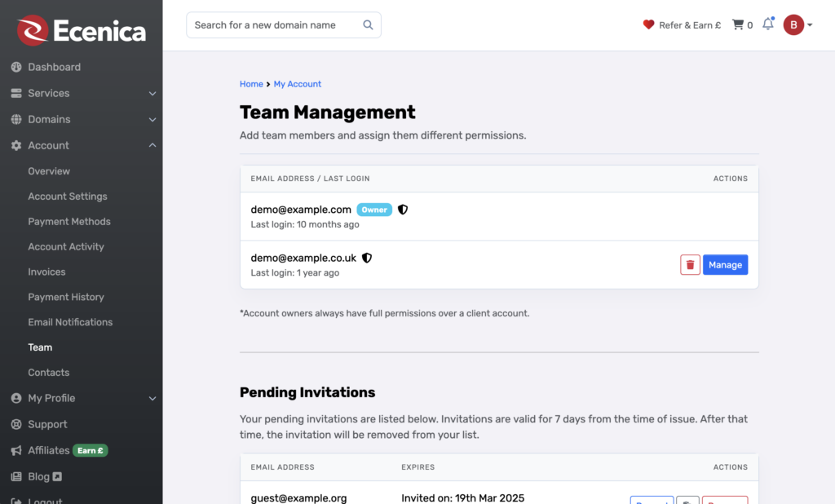This screenshot has height=504, width=835.
Task: Click the guest@example.org invitation email
Action: pyautogui.click(x=298, y=497)
